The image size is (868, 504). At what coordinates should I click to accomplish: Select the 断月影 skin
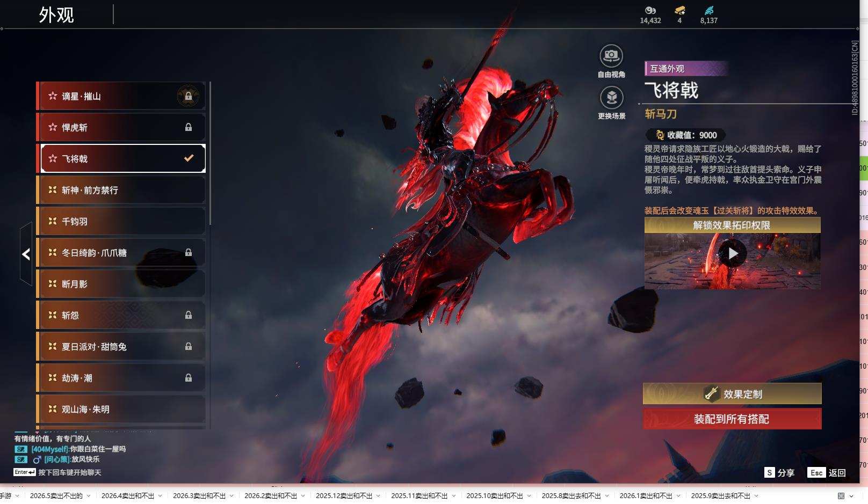(121, 283)
